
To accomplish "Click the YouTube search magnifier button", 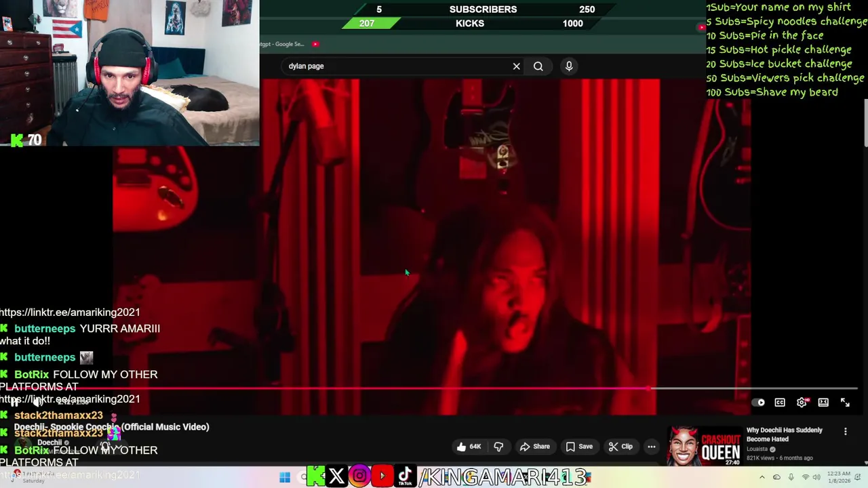I will pyautogui.click(x=538, y=66).
